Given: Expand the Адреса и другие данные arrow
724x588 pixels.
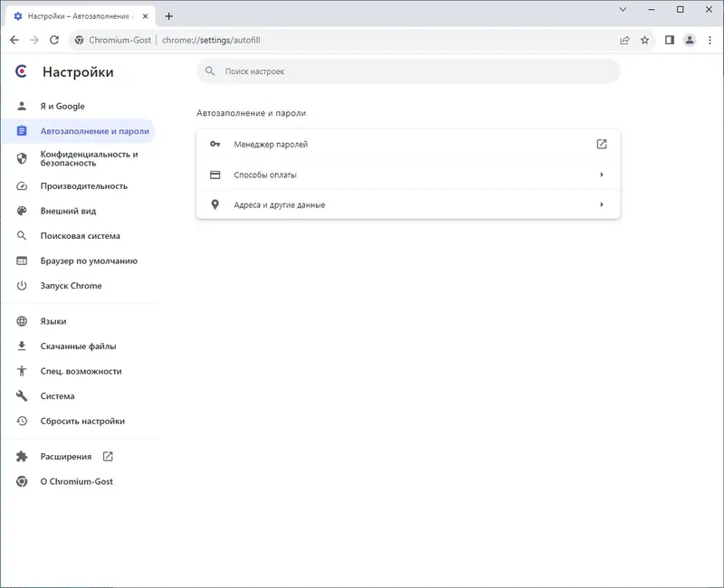Looking at the screenshot, I should tap(602, 204).
